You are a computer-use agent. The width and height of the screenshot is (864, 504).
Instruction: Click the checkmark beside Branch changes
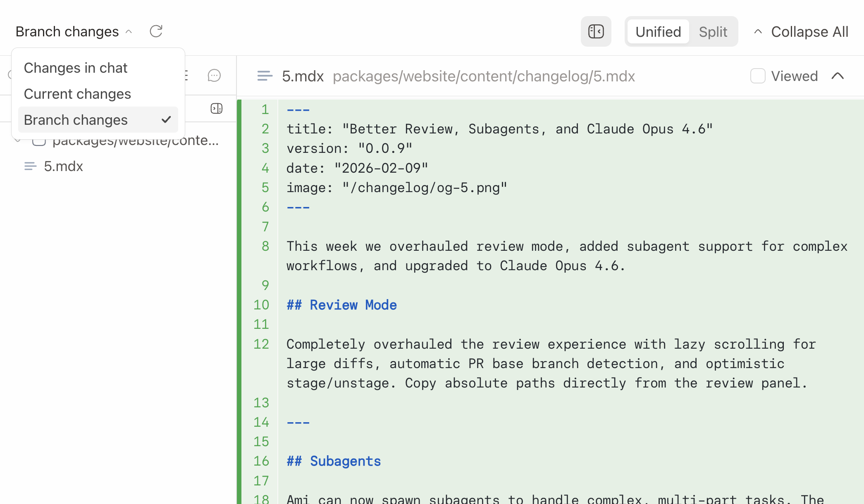click(166, 120)
